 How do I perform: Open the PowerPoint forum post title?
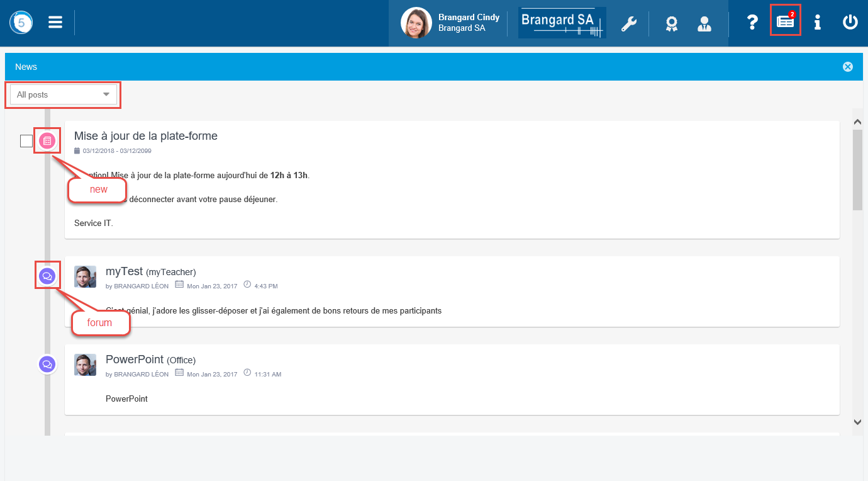pyautogui.click(x=135, y=359)
